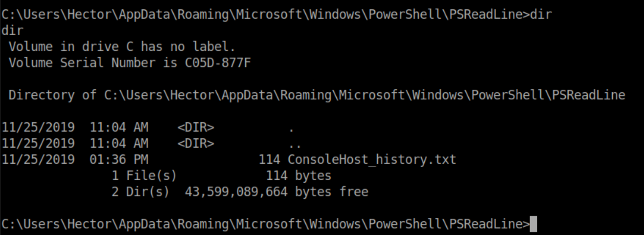Click the <DIR> marker in the double-dot row
The image size is (644, 235).
[196, 144]
